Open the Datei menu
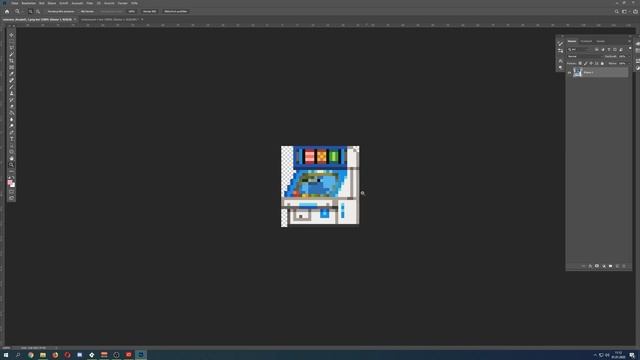Image resolution: width=640 pixels, height=360 pixels. click(15, 3)
